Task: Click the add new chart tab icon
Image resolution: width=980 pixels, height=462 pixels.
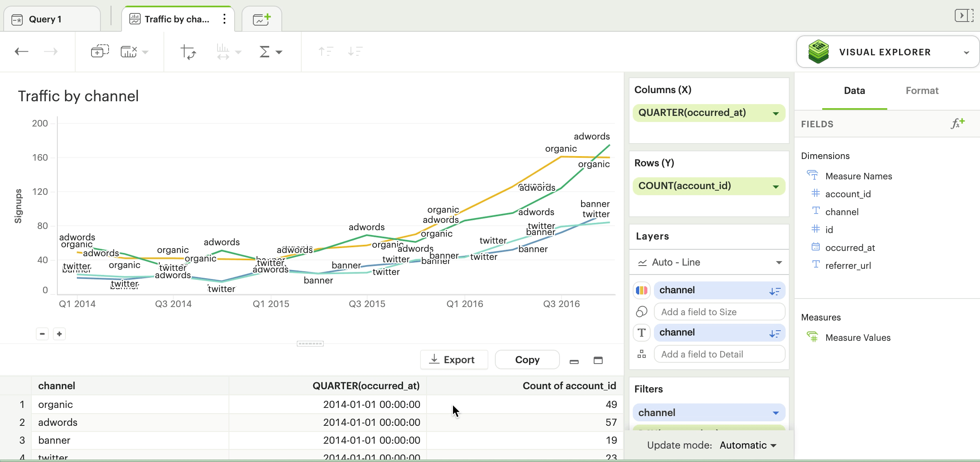Action: (x=261, y=19)
